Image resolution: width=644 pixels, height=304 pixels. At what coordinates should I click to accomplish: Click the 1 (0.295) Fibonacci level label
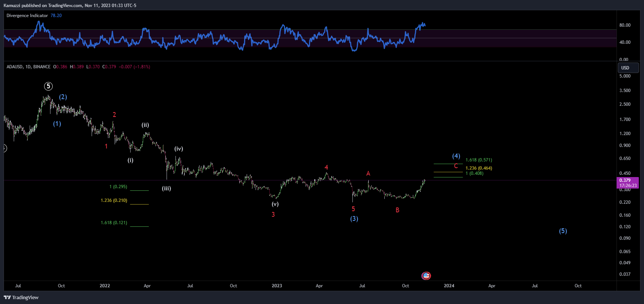pos(118,187)
